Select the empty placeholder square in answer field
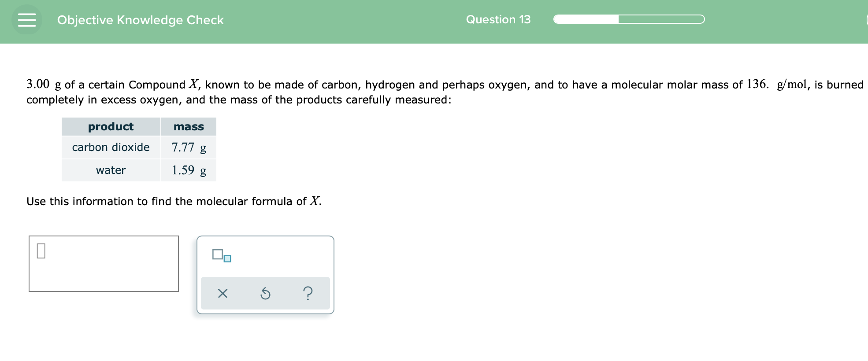868x361 pixels. pos(41,251)
